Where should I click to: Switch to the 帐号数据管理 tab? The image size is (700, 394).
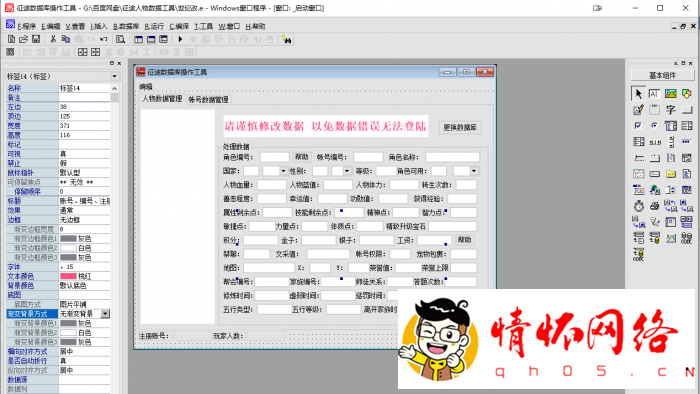point(208,100)
